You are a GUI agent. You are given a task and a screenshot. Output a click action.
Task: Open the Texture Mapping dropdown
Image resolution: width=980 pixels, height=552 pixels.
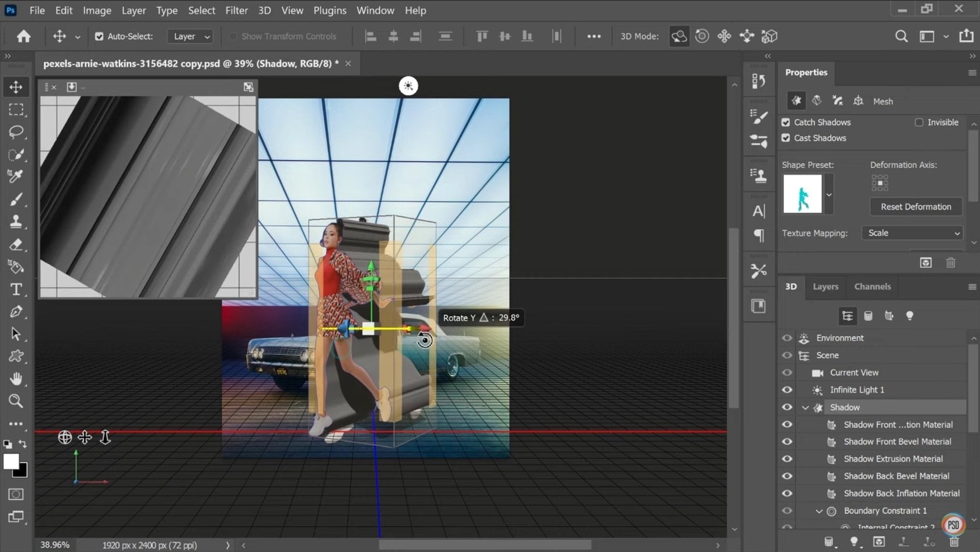912,232
